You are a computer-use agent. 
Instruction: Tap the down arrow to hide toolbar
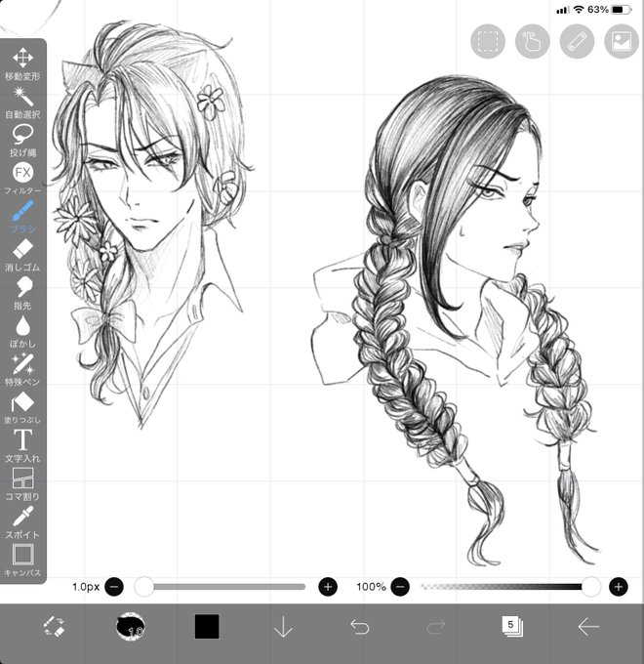pos(283,627)
